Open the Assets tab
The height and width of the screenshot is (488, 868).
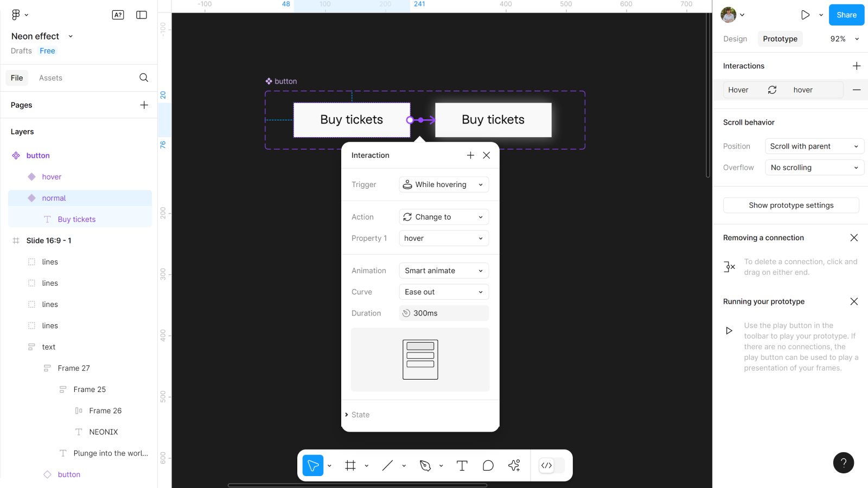(50, 78)
